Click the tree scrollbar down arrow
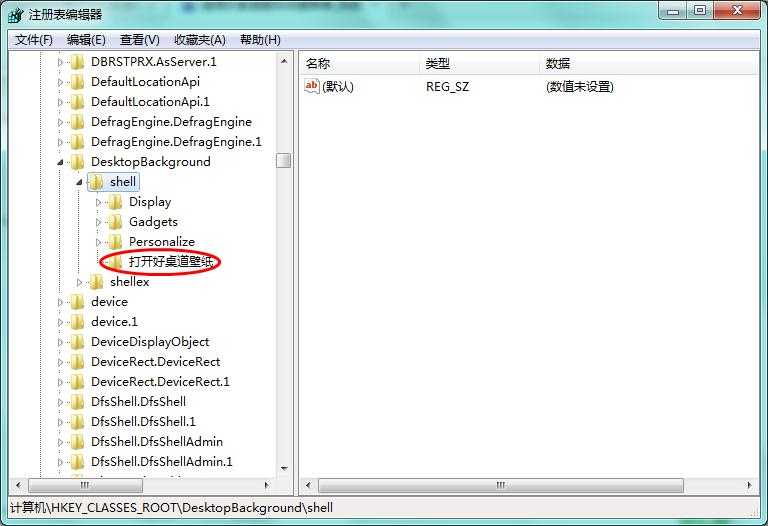Image resolution: width=768 pixels, height=526 pixels. click(284, 468)
